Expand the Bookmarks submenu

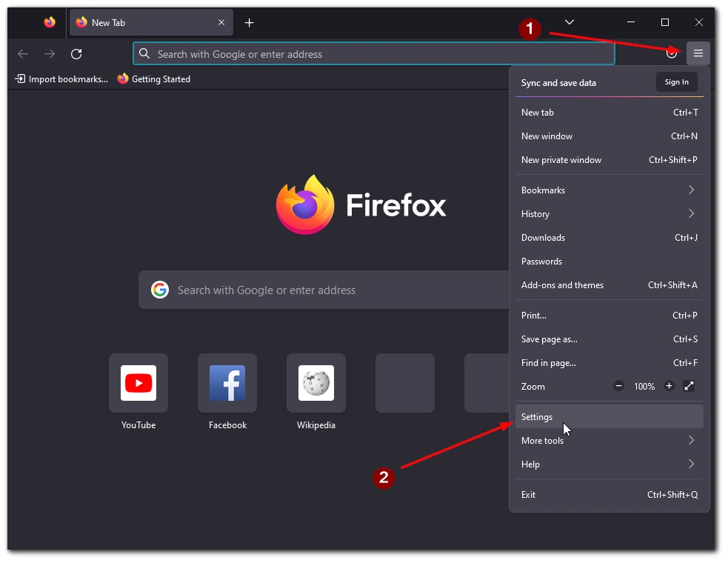610,190
